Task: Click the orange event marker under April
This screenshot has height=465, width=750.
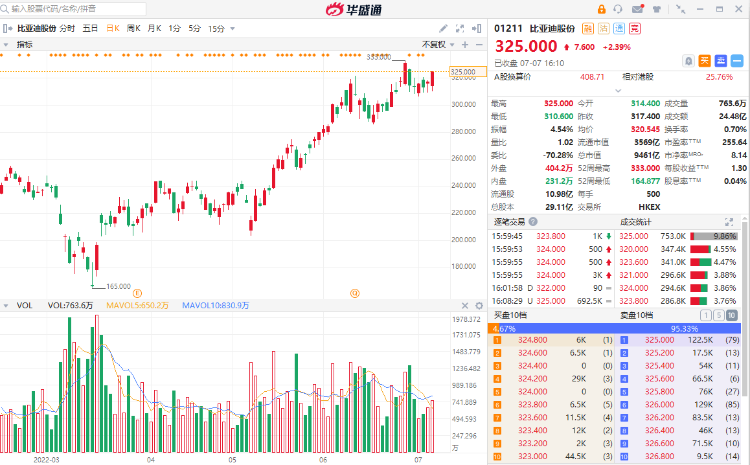Action: [x=137, y=293]
